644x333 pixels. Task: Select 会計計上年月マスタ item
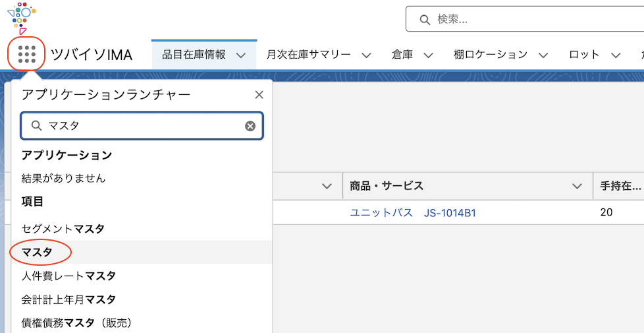[142, 299]
